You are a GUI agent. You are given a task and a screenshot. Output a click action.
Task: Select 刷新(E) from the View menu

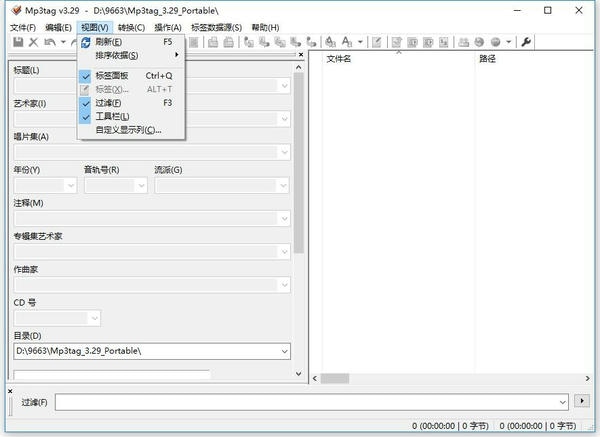pos(132,42)
